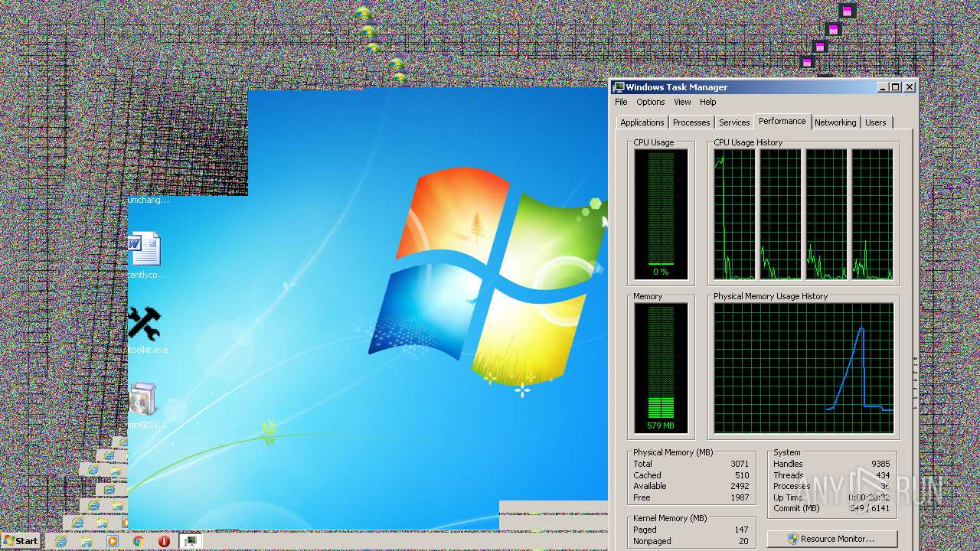The image size is (980, 551).
Task: Maximize the Task Manager window
Action: tap(895, 87)
